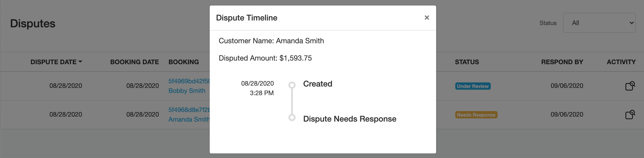The width and height of the screenshot is (644, 158).
Task: Click the Under Review status badge
Action: pyautogui.click(x=473, y=86)
